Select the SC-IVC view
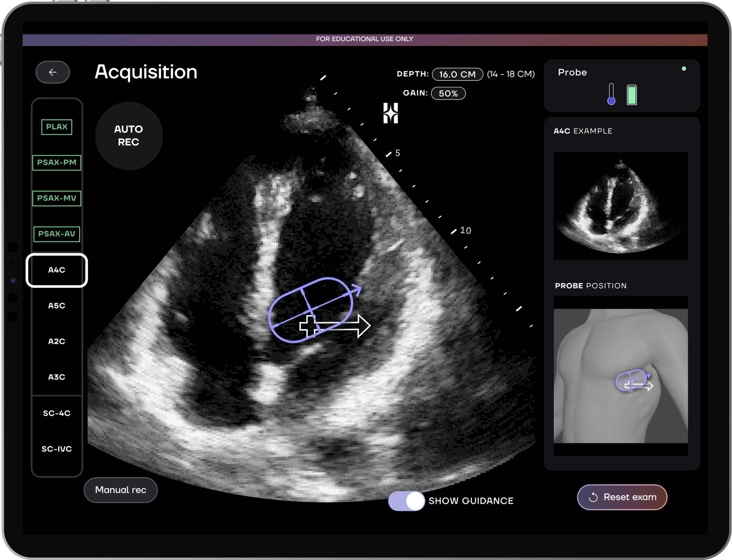This screenshot has width=732, height=560. [x=57, y=449]
